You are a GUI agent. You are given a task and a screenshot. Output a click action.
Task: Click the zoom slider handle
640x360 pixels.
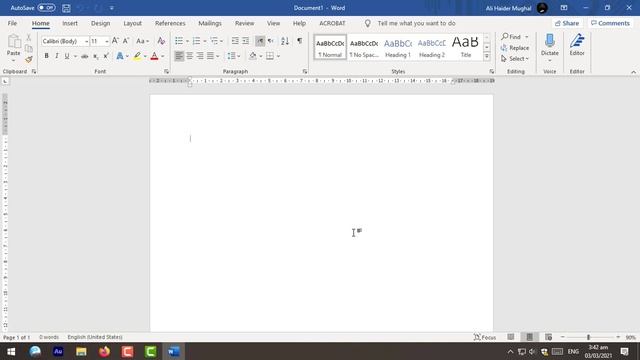(589, 337)
